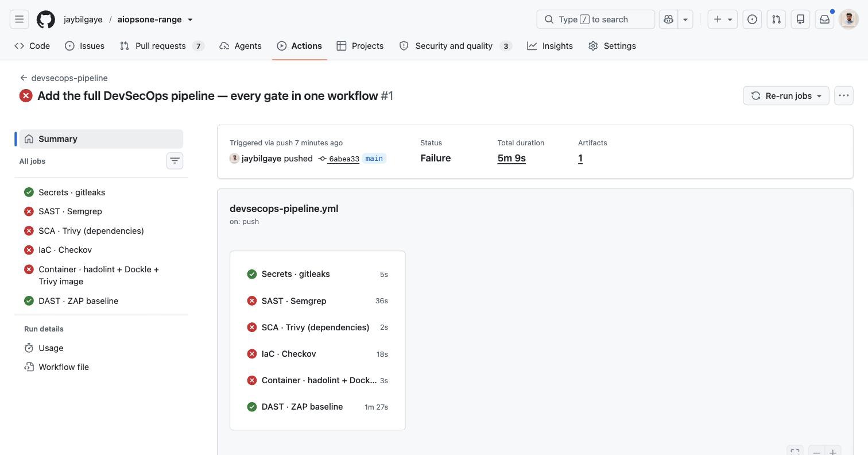Open SAST · Semgrep job in sidebar
The height and width of the screenshot is (455, 868).
point(101,211)
